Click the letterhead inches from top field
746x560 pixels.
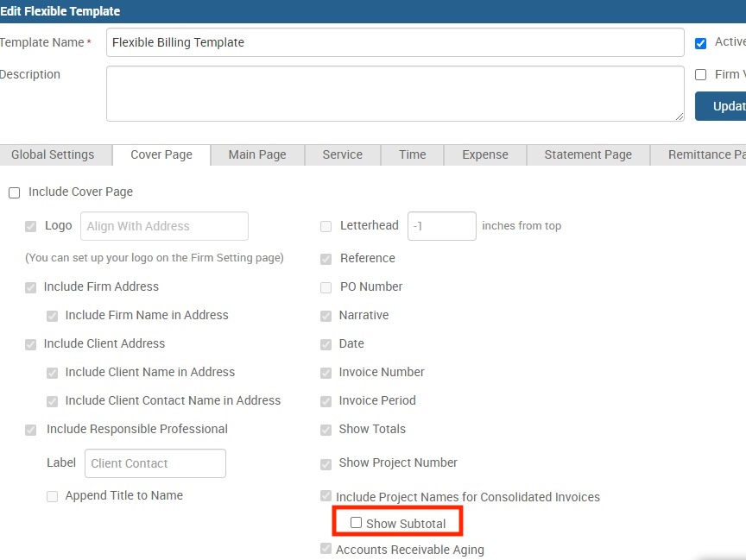click(441, 226)
